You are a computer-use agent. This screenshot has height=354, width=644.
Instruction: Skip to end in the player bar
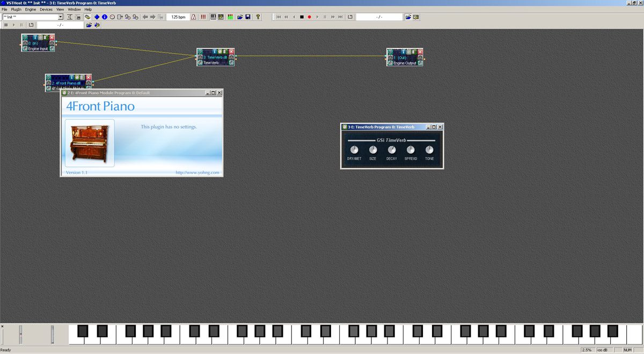click(340, 17)
